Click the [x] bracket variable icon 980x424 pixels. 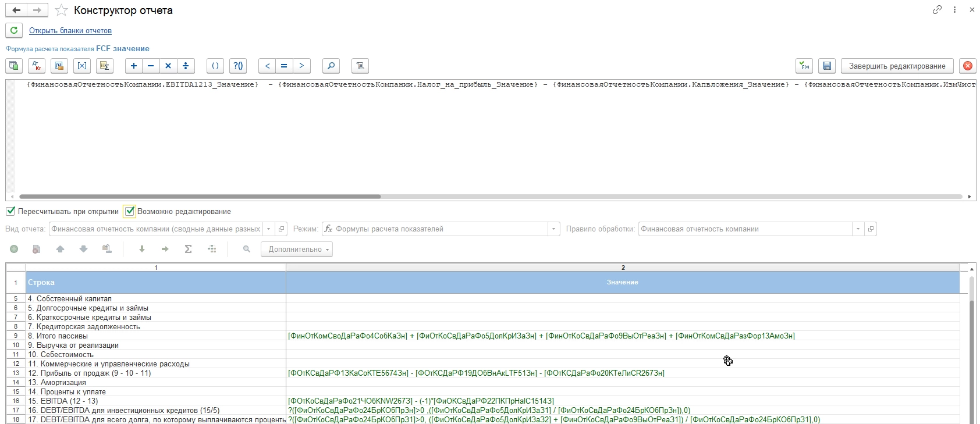tap(82, 66)
